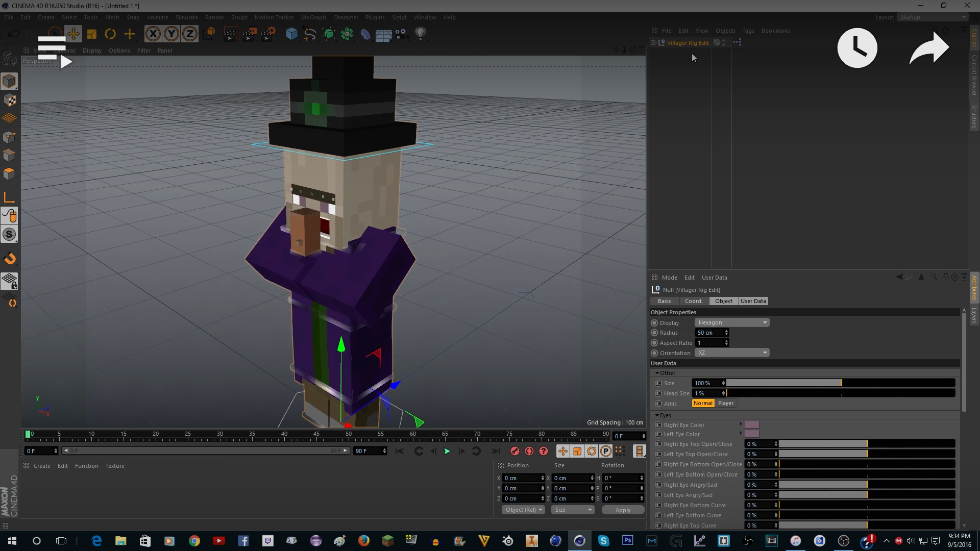Switch to the Coord. tab

(694, 301)
